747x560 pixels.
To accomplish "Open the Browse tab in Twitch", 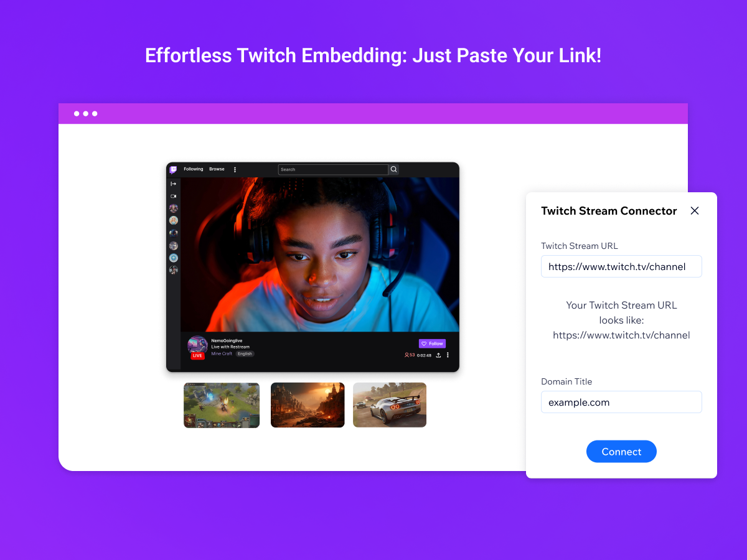I will click(x=217, y=169).
